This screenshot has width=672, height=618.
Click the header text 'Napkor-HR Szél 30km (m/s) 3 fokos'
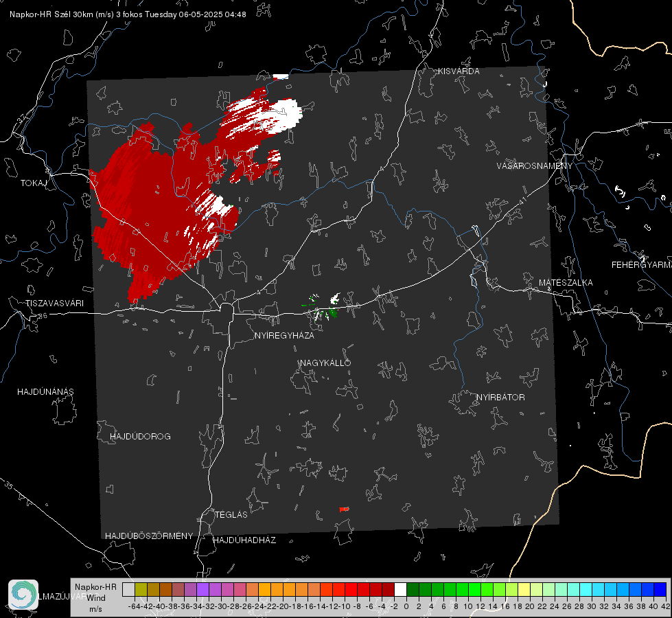pyautogui.click(x=76, y=14)
